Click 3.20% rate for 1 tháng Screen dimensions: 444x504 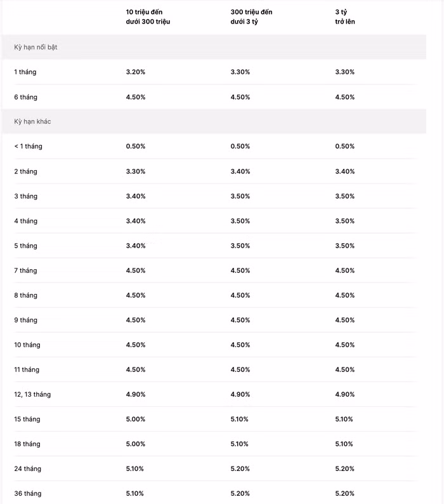tap(136, 72)
